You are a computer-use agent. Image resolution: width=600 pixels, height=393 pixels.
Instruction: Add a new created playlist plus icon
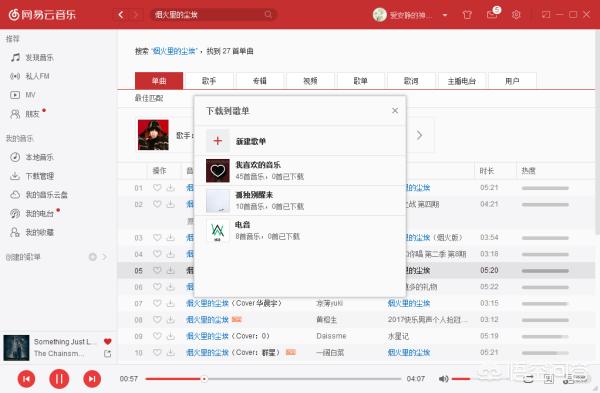pos(93,257)
